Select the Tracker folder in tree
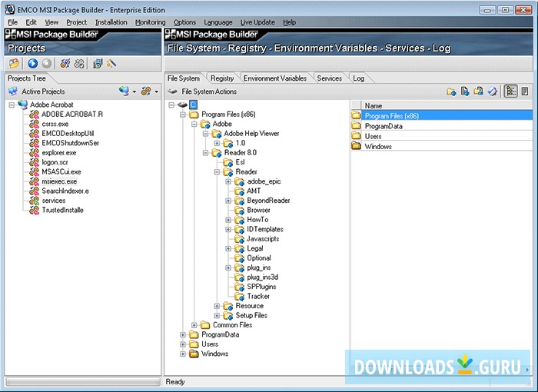The image size is (538, 392). 258,296
